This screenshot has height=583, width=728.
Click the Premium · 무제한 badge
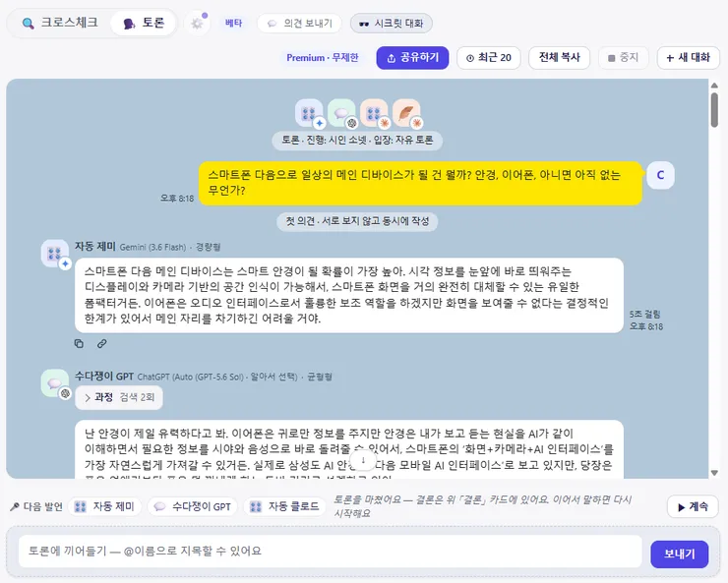pyautogui.click(x=323, y=57)
